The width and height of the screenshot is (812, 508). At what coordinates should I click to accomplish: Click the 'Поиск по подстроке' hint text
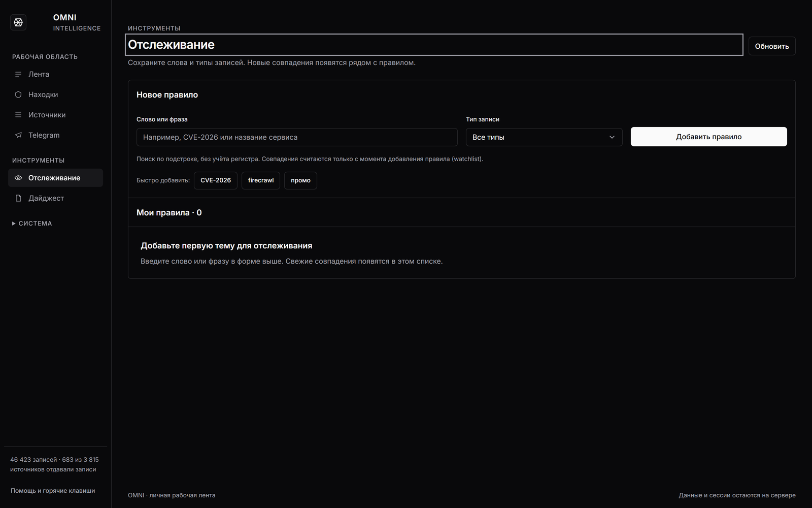tap(310, 159)
